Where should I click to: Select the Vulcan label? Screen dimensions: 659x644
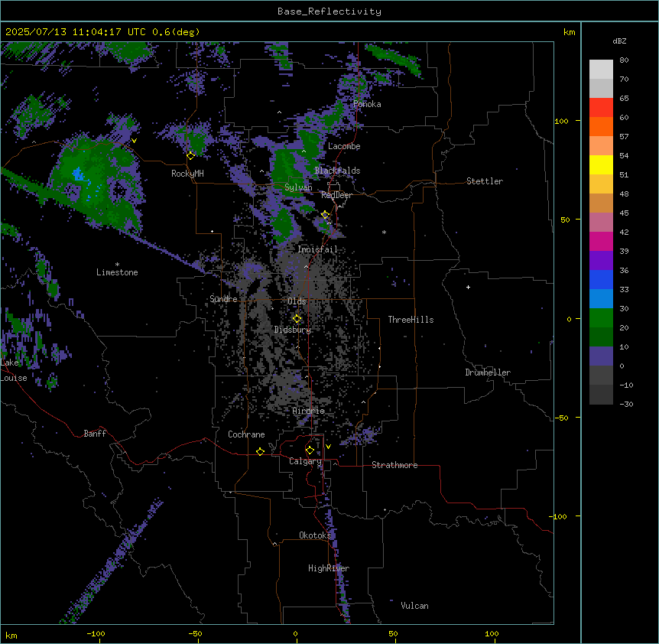point(414,606)
